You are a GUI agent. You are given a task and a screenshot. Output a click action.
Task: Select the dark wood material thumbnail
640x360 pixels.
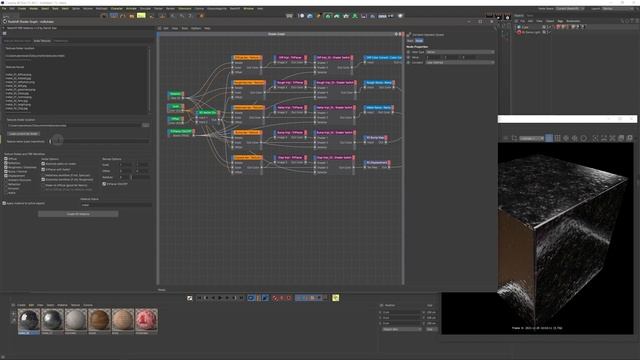point(99,320)
